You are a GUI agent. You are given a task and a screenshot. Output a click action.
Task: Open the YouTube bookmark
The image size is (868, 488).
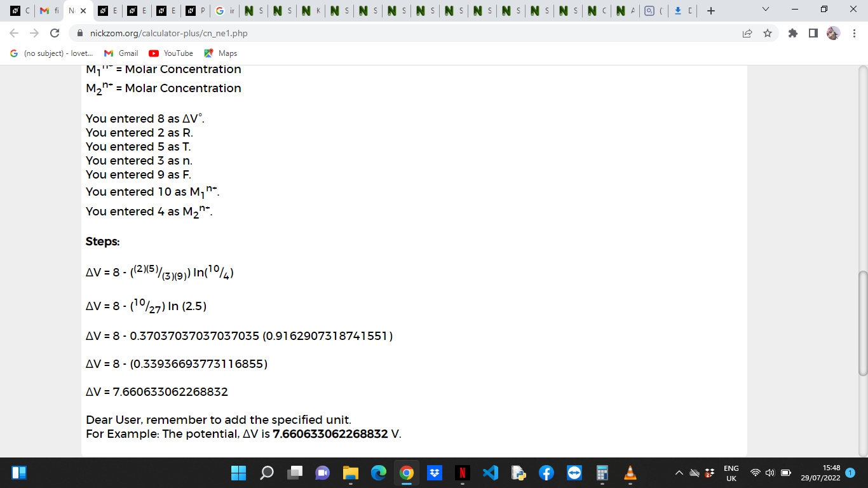point(171,53)
